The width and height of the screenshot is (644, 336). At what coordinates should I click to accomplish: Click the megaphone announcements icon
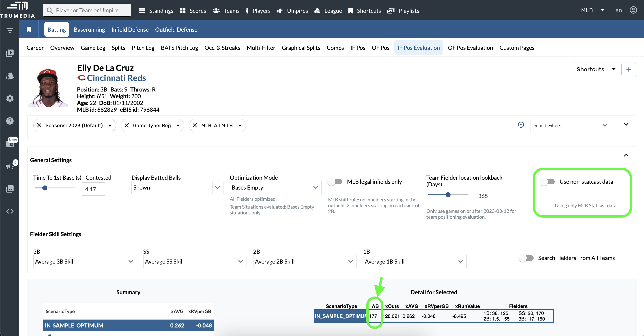(x=10, y=166)
